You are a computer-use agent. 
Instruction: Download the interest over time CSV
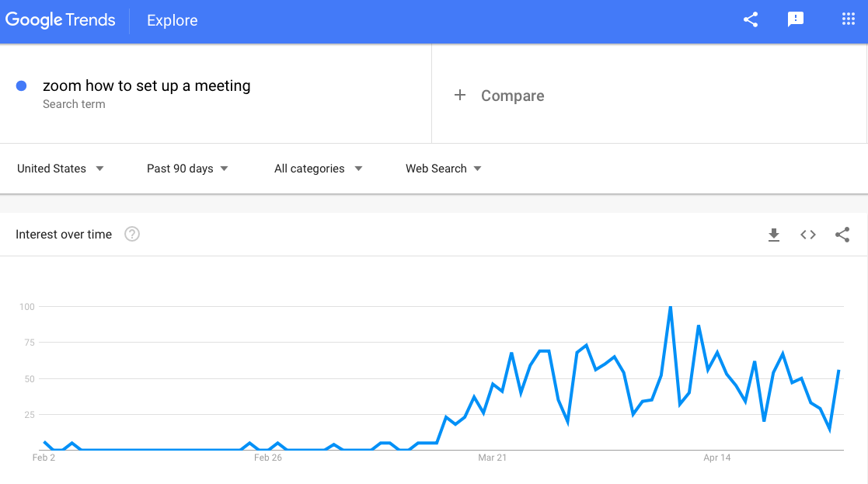point(774,235)
